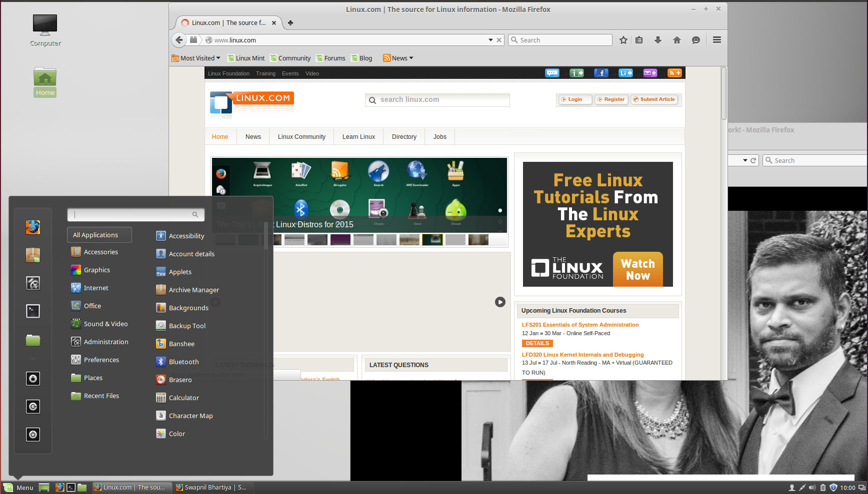Viewport: 868px width, 494px height.
Task: Open the URL bar history dropdown arrow
Action: [x=490, y=40]
